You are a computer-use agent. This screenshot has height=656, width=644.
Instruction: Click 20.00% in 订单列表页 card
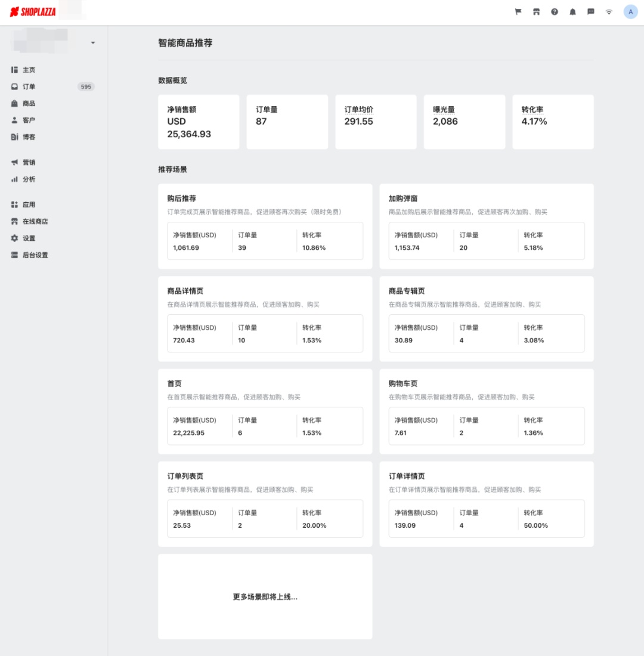[x=314, y=525]
